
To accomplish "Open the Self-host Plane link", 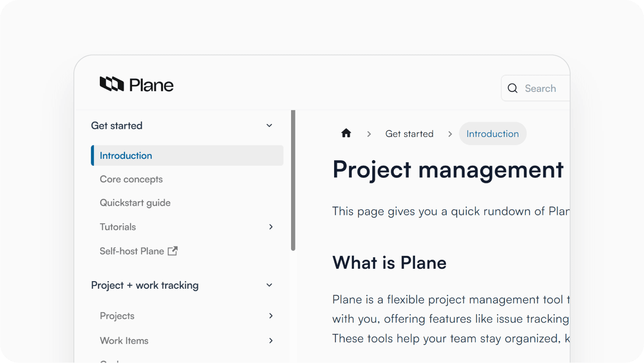I will pos(132,251).
